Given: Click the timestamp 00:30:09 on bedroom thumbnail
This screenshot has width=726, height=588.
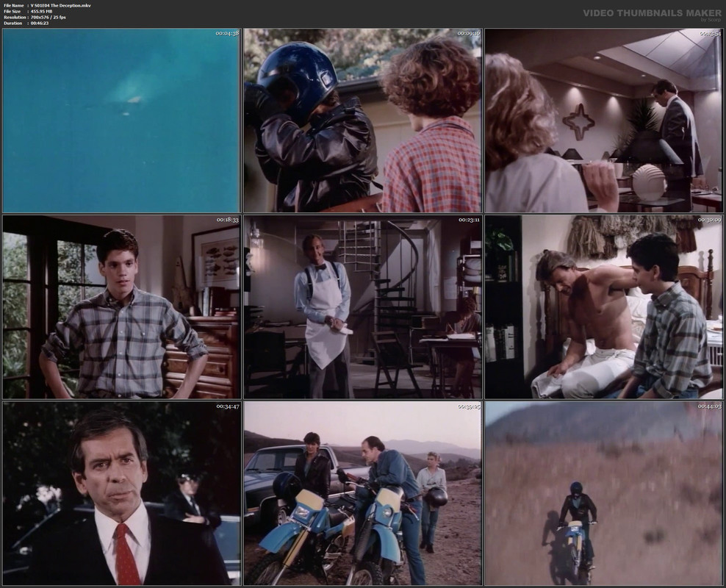Looking at the screenshot, I should click(x=710, y=220).
